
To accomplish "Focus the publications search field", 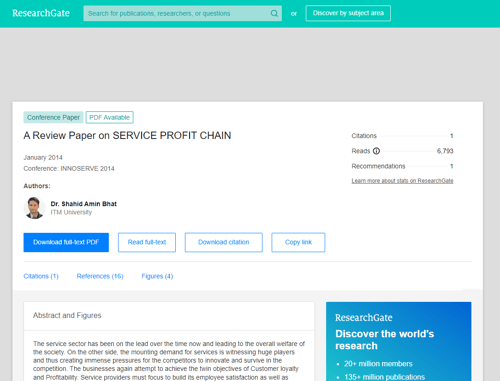I will (x=182, y=13).
